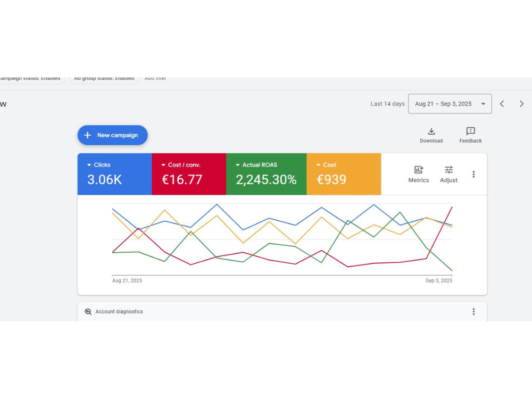Click the Add filter option
The width and height of the screenshot is (532, 399).
(x=155, y=78)
